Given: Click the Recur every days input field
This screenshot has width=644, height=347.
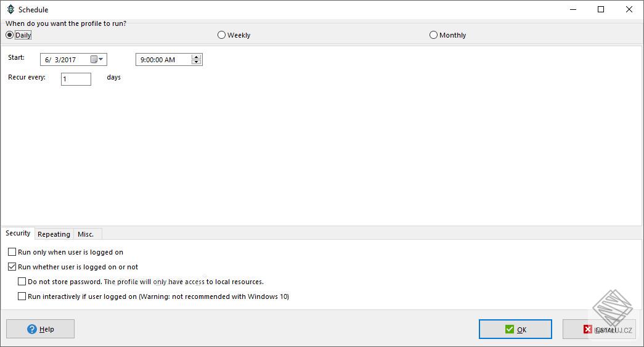Looking at the screenshot, I should tap(76, 79).
